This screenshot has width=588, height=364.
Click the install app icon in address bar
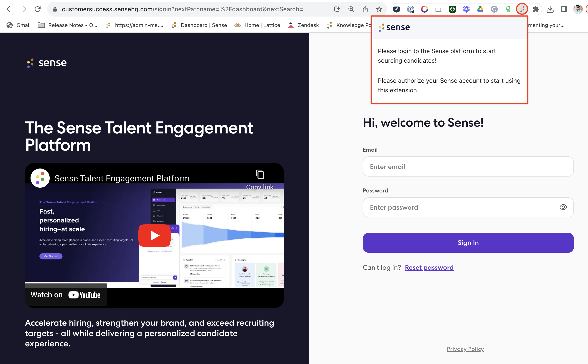337,9
